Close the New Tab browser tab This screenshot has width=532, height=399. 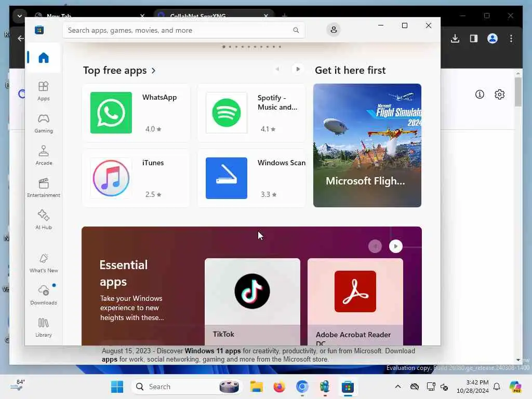pos(142,16)
